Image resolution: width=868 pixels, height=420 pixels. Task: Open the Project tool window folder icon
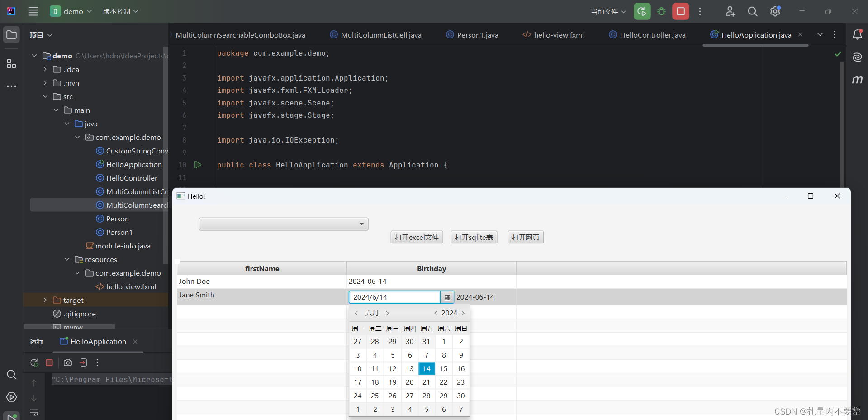[x=12, y=35]
